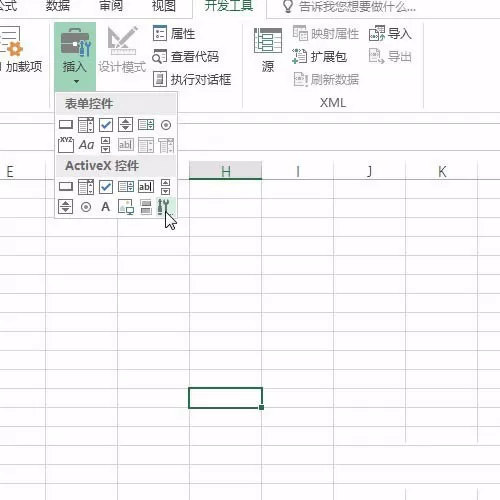Select column H header

point(226,171)
